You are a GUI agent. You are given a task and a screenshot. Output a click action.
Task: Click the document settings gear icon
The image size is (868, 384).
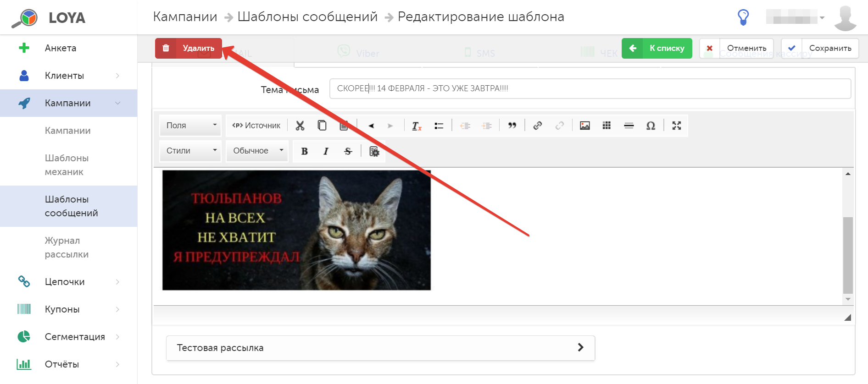[x=374, y=151]
